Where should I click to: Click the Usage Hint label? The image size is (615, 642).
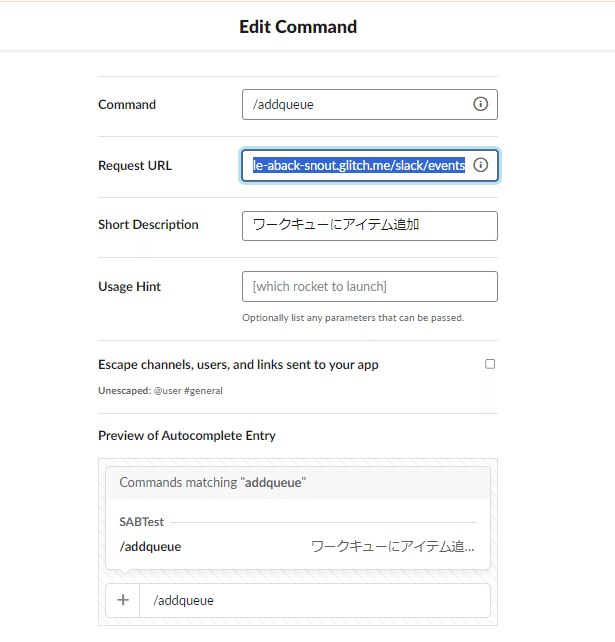pos(129,287)
